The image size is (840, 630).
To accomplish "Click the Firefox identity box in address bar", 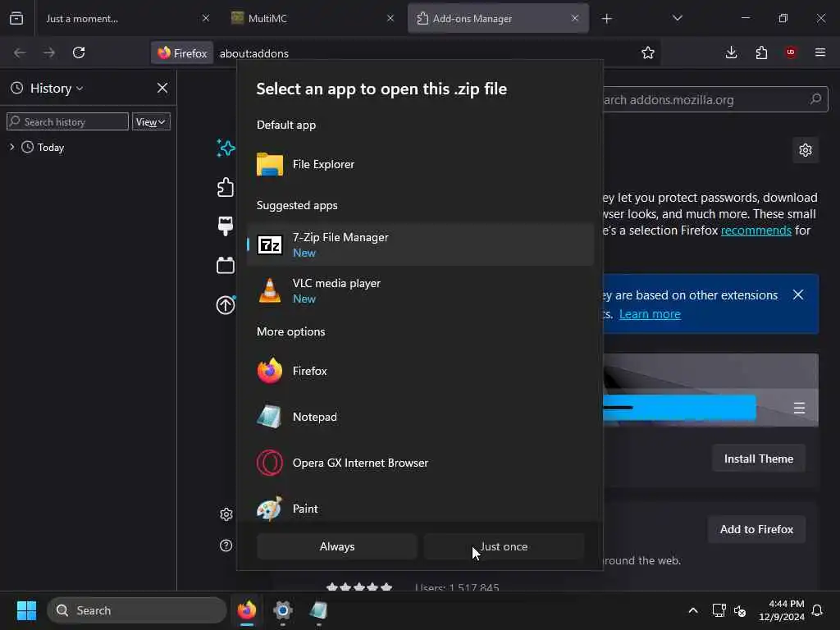I will [182, 53].
